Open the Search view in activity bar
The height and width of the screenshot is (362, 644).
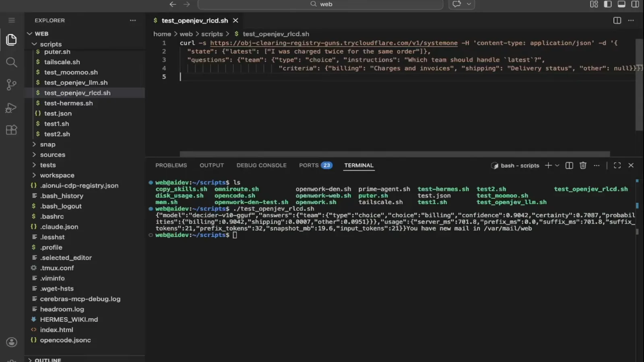[x=11, y=62]
